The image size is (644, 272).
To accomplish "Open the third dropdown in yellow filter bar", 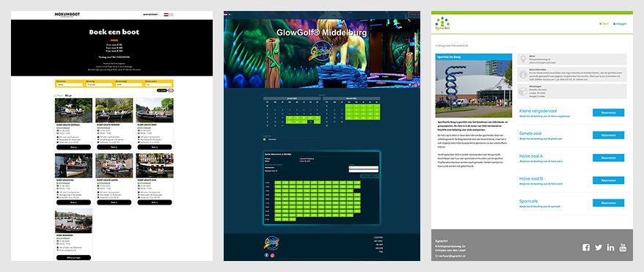I will click(129, 84).
